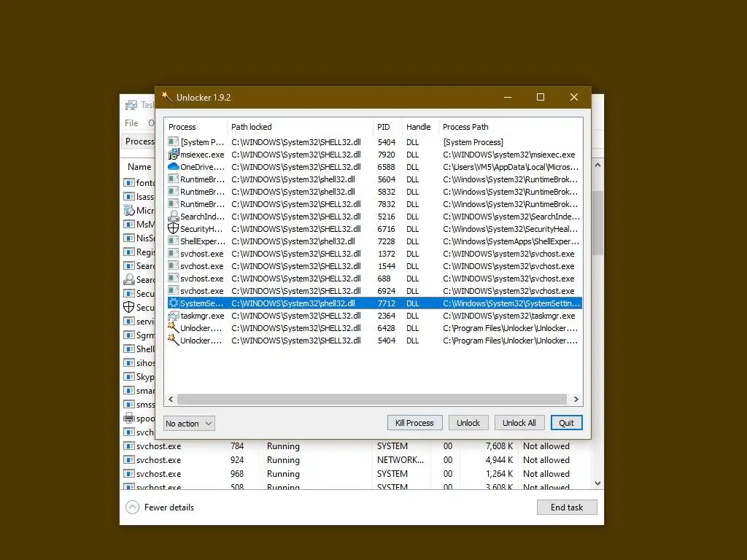Click Task Manager scrollbar down arrow
The height and width of the screenshot is (560, 747).
coord(598,483)
